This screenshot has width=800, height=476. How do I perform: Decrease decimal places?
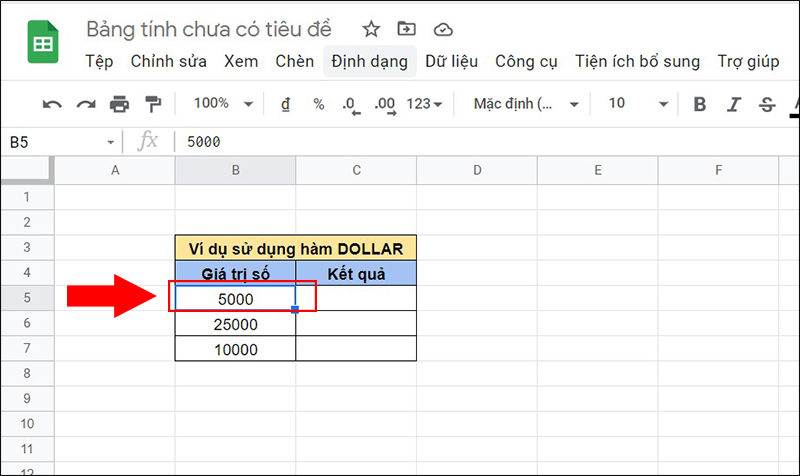click(351, 105)
